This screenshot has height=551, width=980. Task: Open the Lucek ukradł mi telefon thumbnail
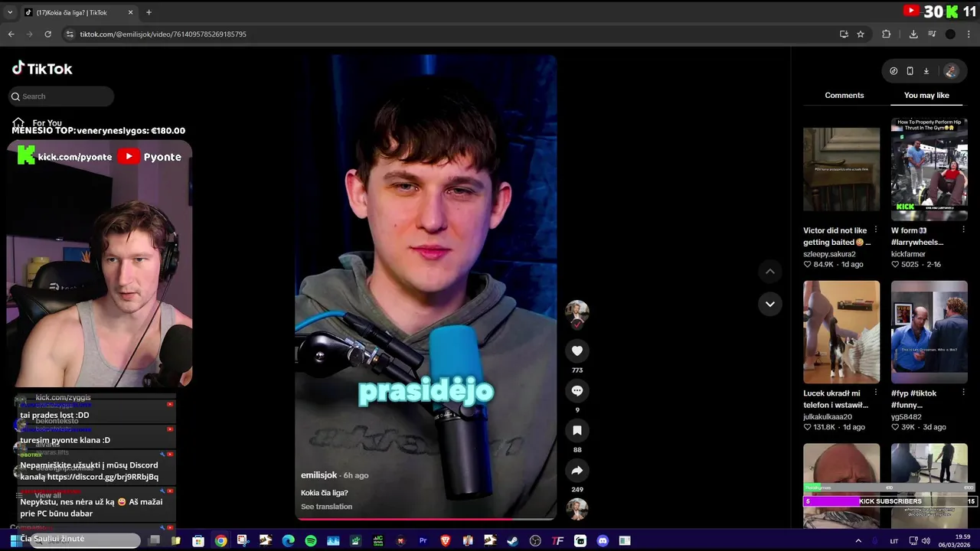(x=841, y=332)
